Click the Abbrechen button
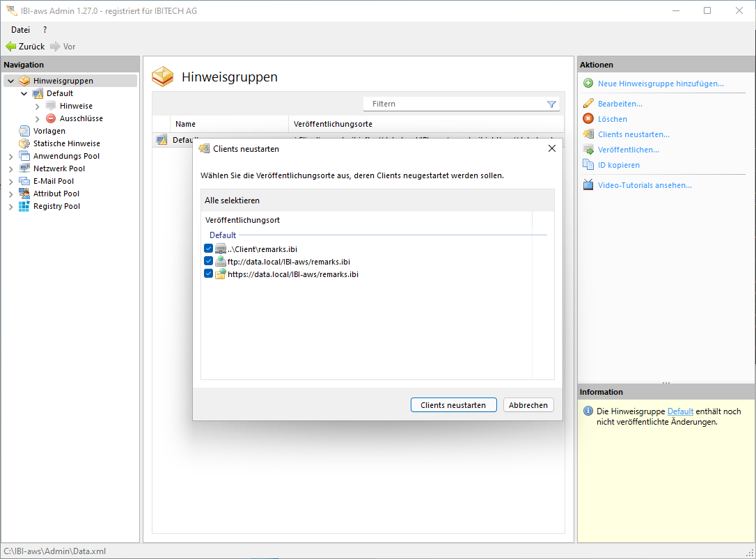The width and height of the screenshot is (756, 559). (x=528, y=405)
